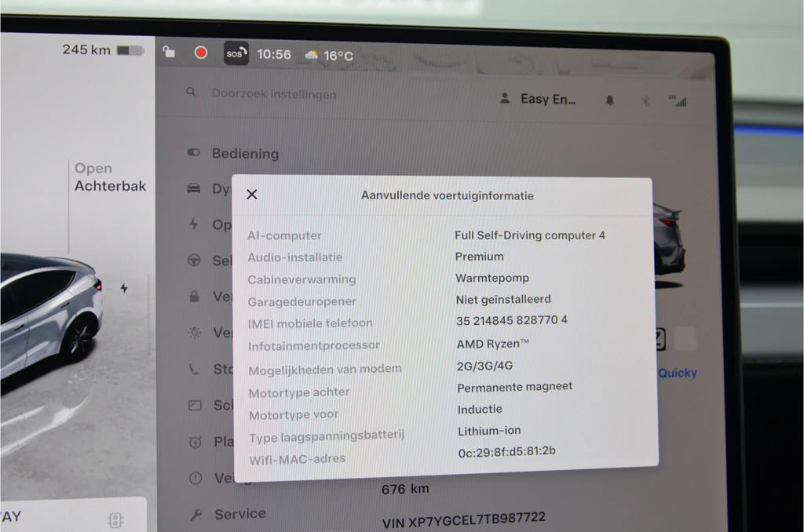The image size is (804, 532).
Task: Tap the control icon in bottom left card
Action: pyautogui.click(x=115, y=521)
